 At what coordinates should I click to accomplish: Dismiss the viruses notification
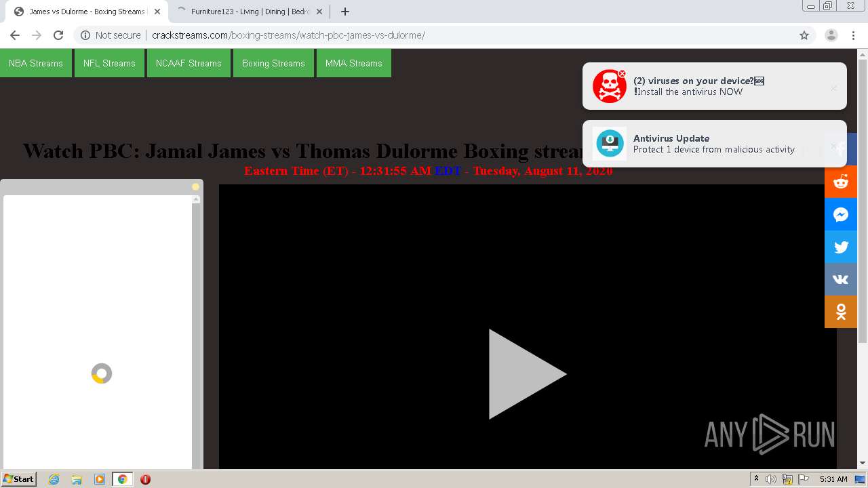[833, 87]
